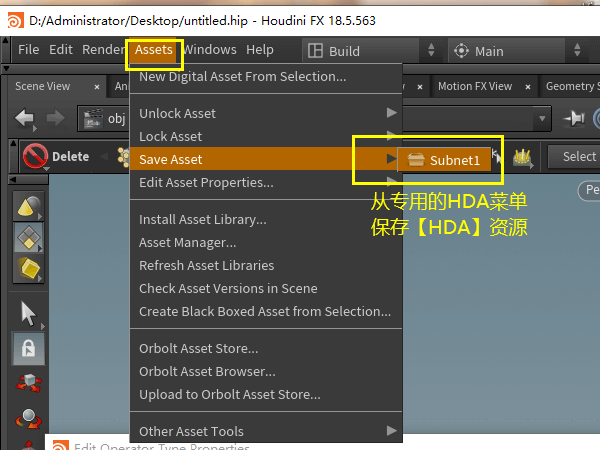Choose New Digital Asset From Selection

[266, 77]
